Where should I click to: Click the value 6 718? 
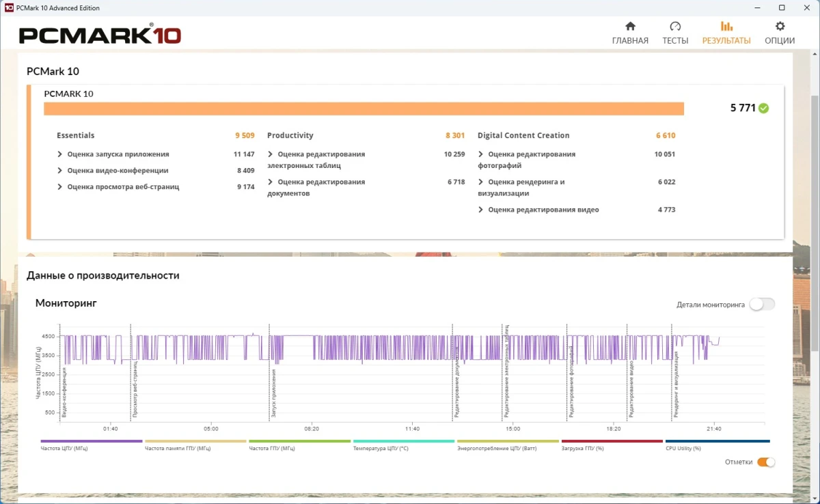[456, 182]
